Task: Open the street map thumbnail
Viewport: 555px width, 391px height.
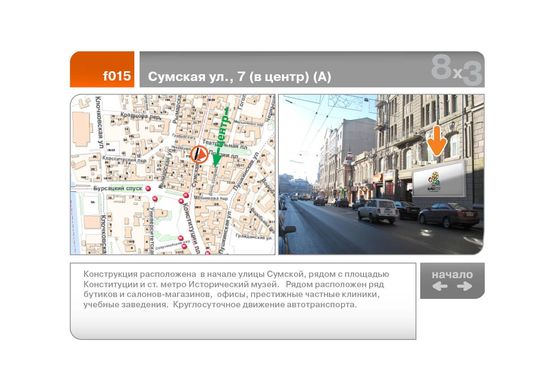Action: click(173, 174)
